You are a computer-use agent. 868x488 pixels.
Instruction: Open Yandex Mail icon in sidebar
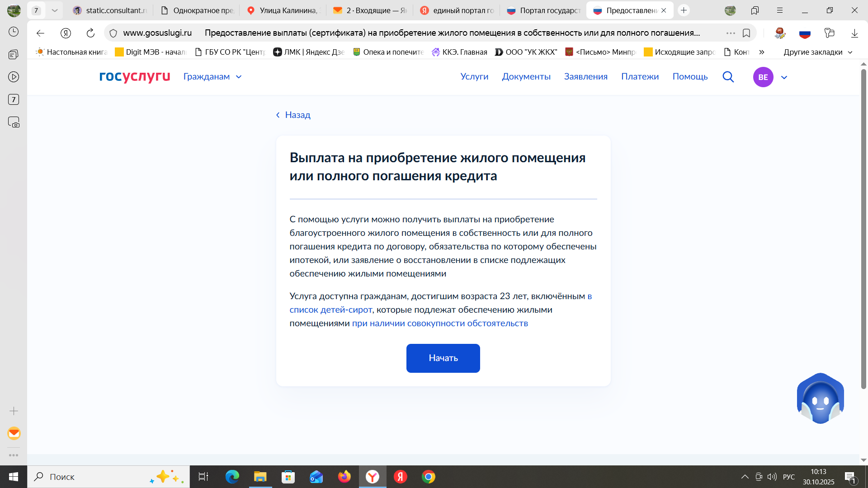pos(14,433)
